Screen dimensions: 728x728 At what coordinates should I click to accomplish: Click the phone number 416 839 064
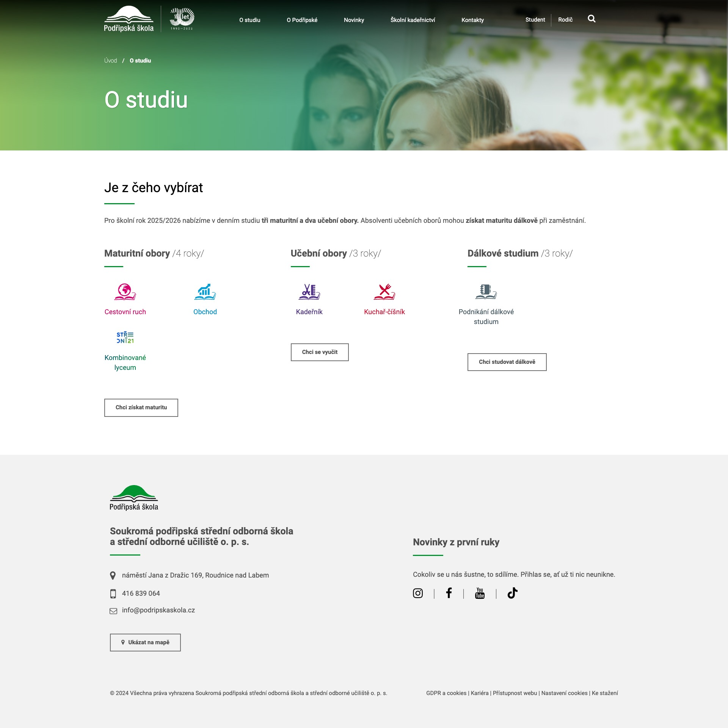click(141, 593)
